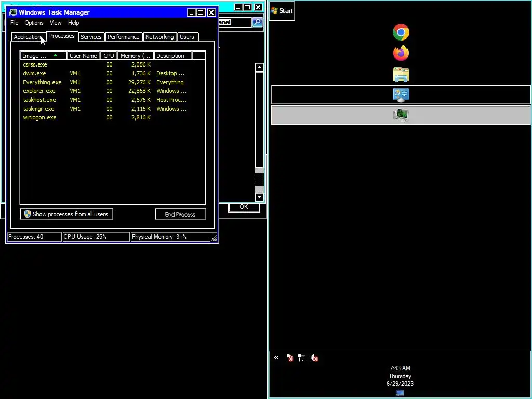Click the Control Panel search input field
This screenshot has height=399, width=532.
tap(234, 22)
